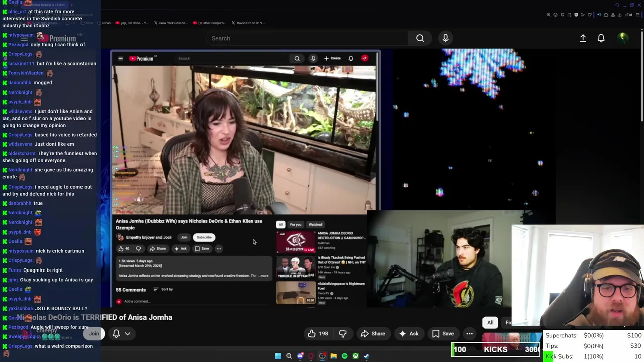Open more actions ellipsis on outer video
The width and height of the screenshot is (644, 362).
tap(469, 334)
